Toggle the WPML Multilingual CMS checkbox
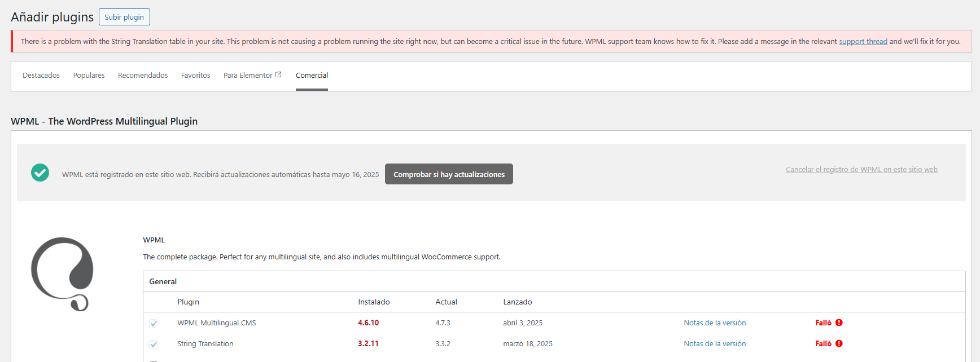 click(154, 324)
